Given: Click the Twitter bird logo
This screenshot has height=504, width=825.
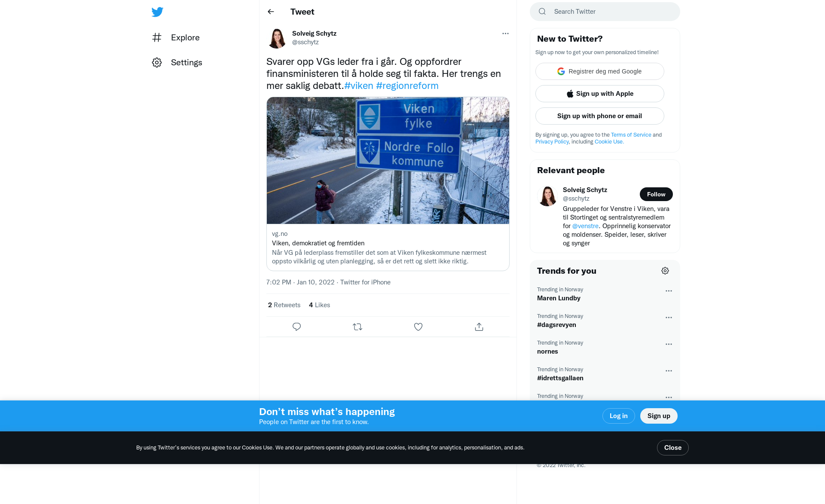Looking at the screenshot, I should pos(157,12).
